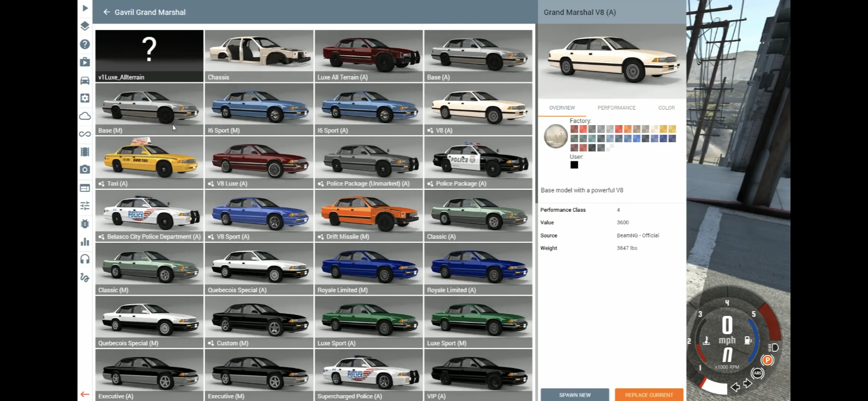Select the Luxe Sport (M) configuration

pos(478,322)
